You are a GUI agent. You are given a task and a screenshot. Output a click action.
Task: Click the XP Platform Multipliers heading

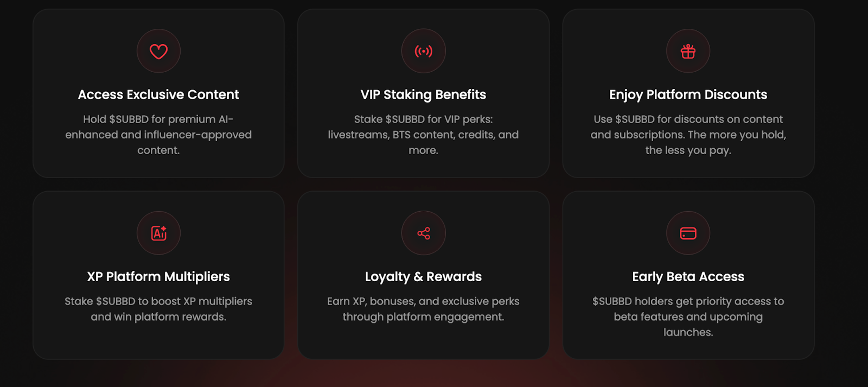pos(158,276)
